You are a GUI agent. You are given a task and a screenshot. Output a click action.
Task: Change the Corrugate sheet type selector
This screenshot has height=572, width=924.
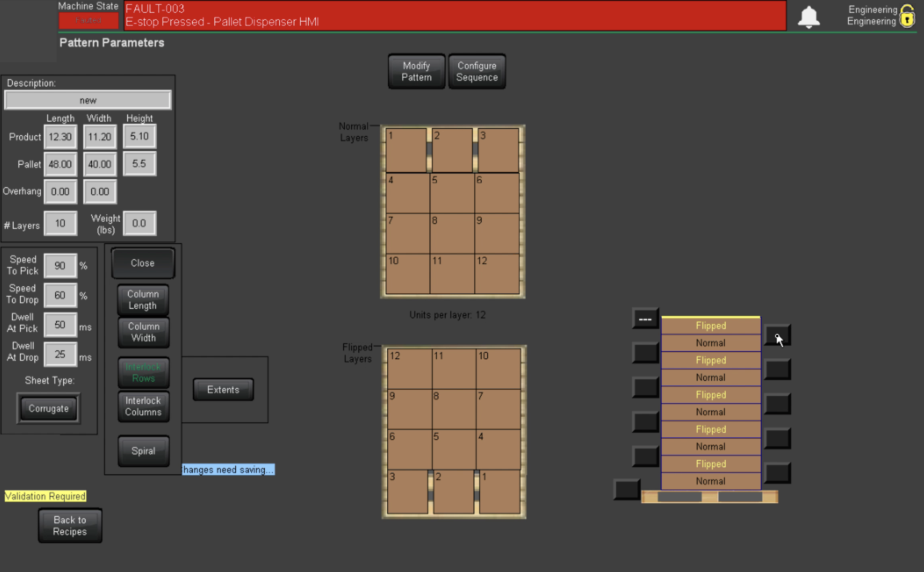(x=48, y=408)
